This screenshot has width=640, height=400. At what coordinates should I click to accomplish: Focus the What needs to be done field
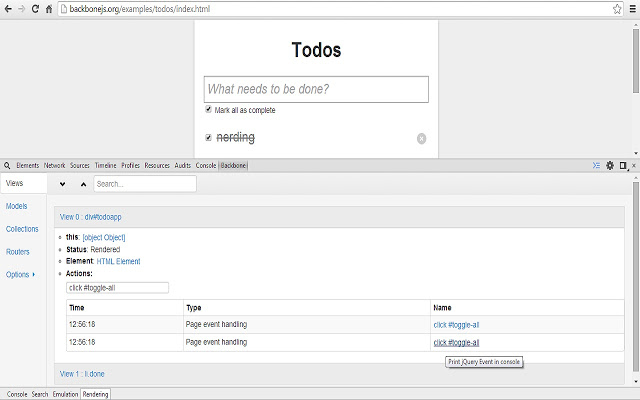click(x=316, y=89)
